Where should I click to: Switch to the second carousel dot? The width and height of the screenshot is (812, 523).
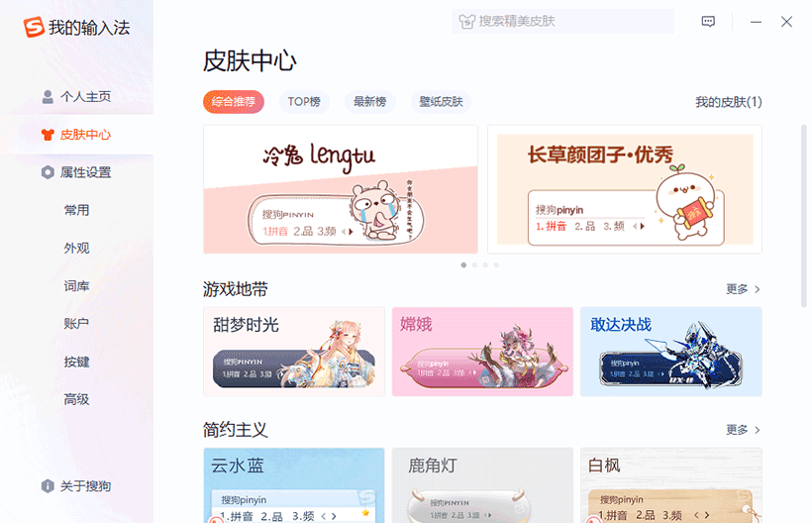[x=474, y=265]
